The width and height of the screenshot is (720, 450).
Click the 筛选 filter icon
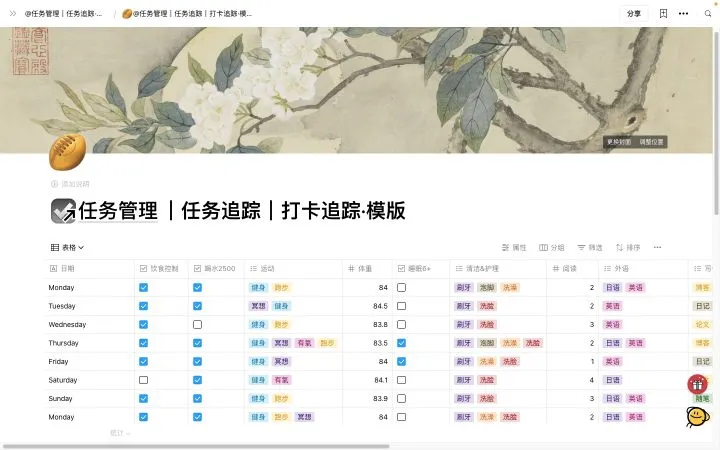581,248
